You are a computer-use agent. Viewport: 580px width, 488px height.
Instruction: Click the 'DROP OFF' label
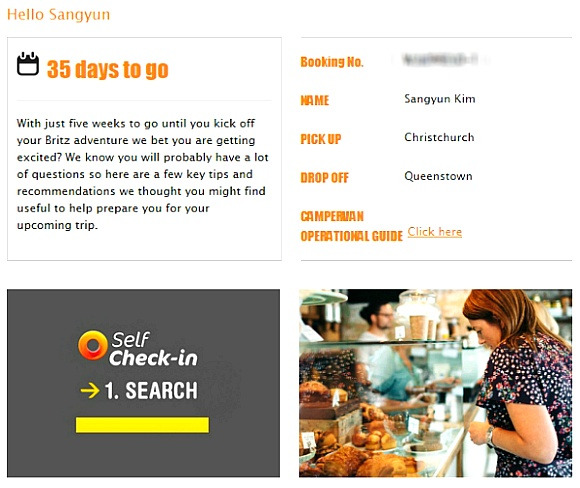324,178
